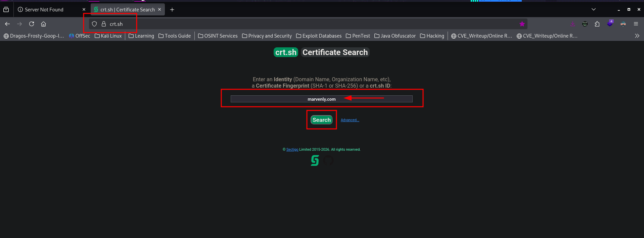Image resolution: width=644 pixels, height=238 pixels.
Task: Open the browser home page
Action: 44,24
